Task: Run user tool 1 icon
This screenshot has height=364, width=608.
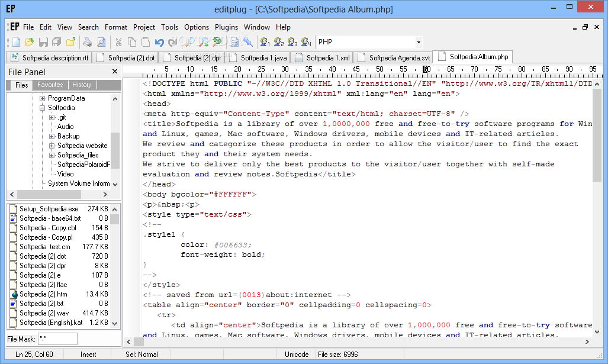Action: [x=265, y=42]
